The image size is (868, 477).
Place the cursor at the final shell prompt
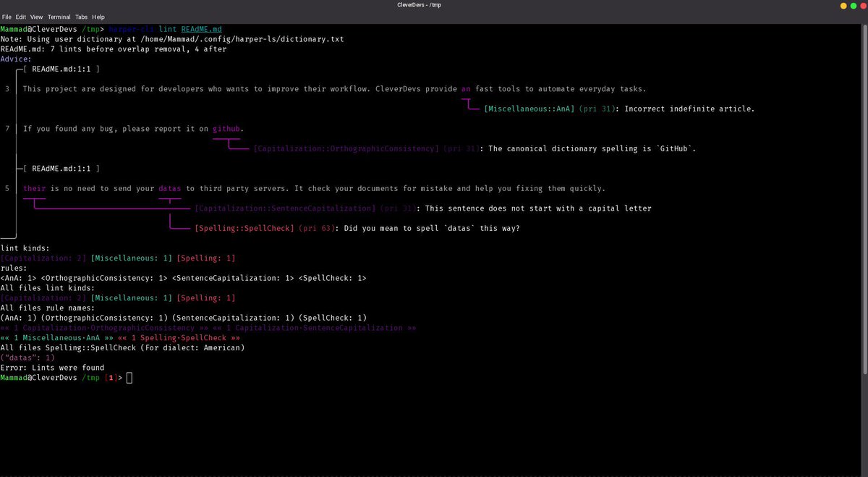click(129, 378)
